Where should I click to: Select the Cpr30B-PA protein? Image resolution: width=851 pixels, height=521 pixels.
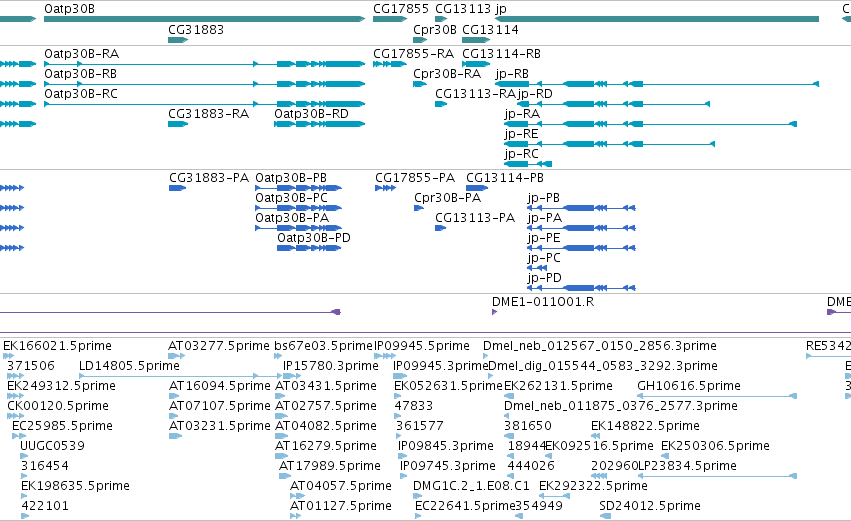[x=419, y=208]
